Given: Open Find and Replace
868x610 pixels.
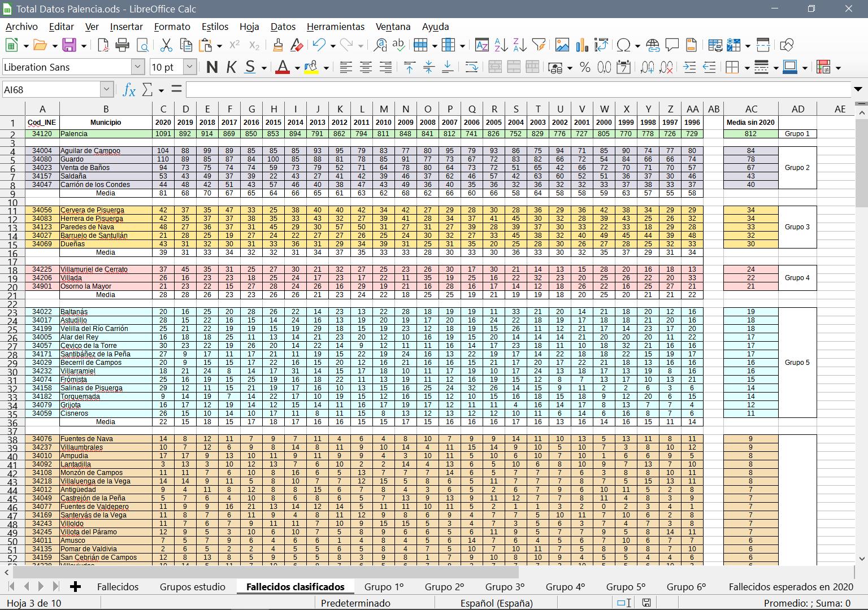Looking at the screenshot, I should [x=380, y=45].
